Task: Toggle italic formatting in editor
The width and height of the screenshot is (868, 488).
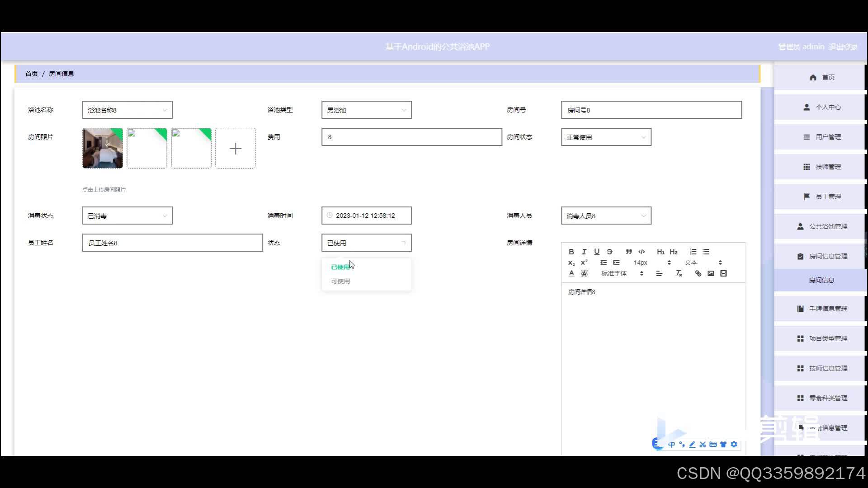Action: point(584,252)
